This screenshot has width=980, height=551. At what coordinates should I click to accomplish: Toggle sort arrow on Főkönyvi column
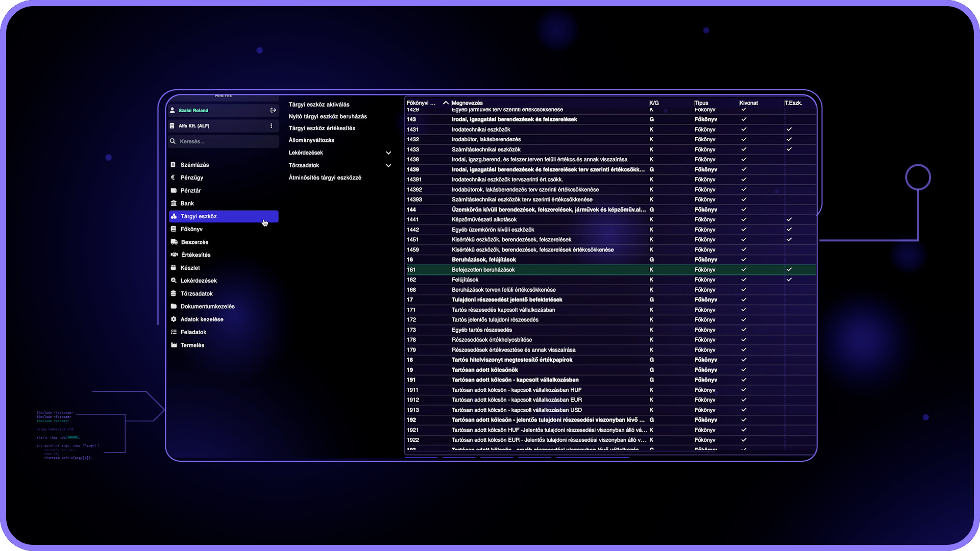pos(446,103)
